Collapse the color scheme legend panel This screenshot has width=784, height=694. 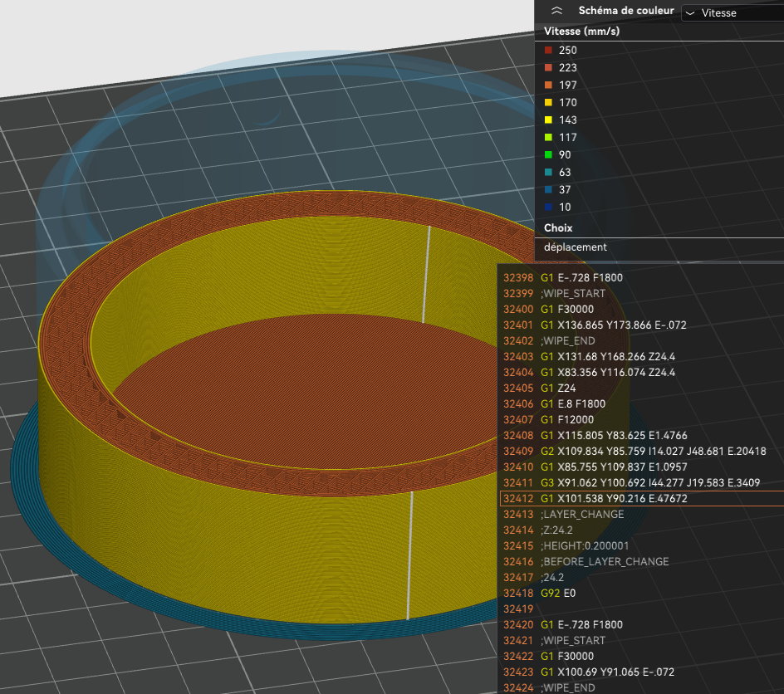pyautogui.click(x=556, y=11)
